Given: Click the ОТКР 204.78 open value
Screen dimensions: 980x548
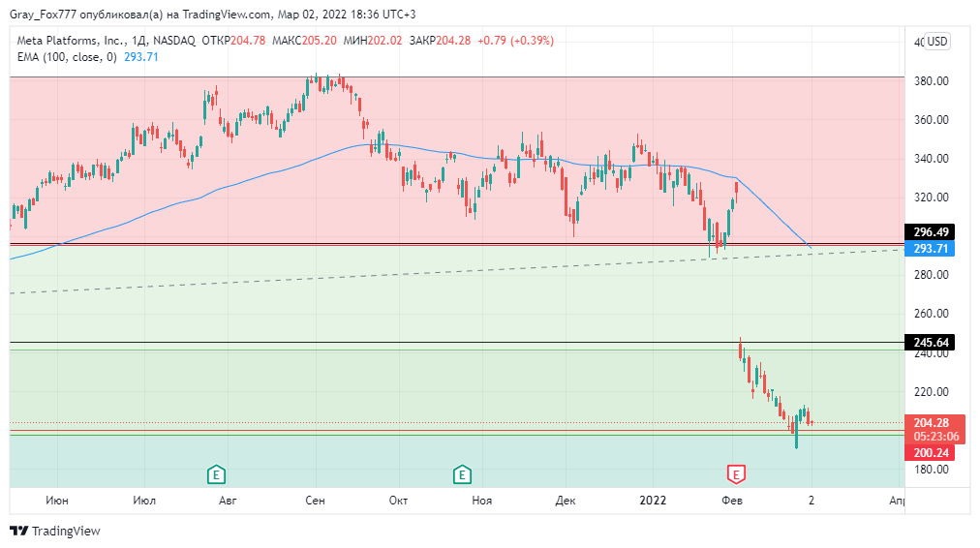Looking at the screenshot, I should point(233,41).
